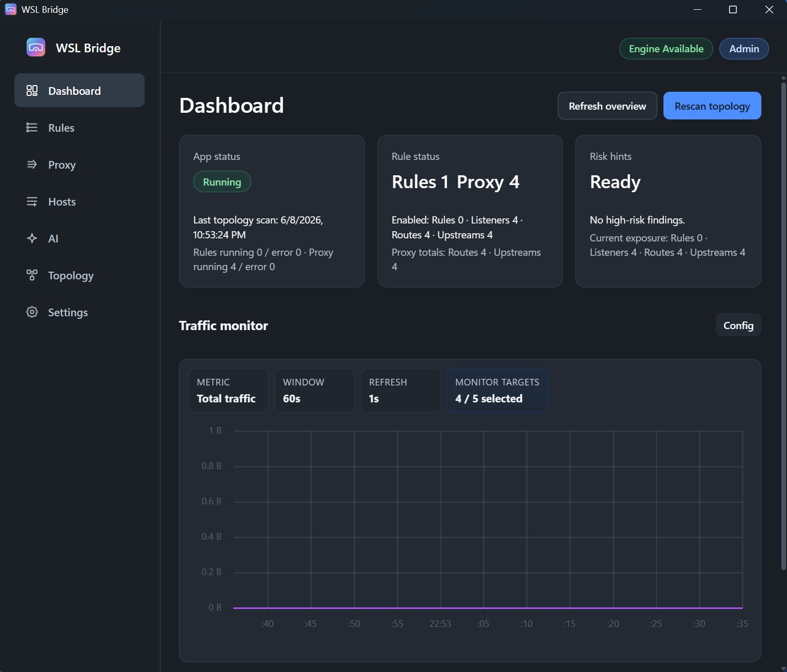This screenshot has width=787, height=672.
Task: Click the Admin badge
Action: 744,49
